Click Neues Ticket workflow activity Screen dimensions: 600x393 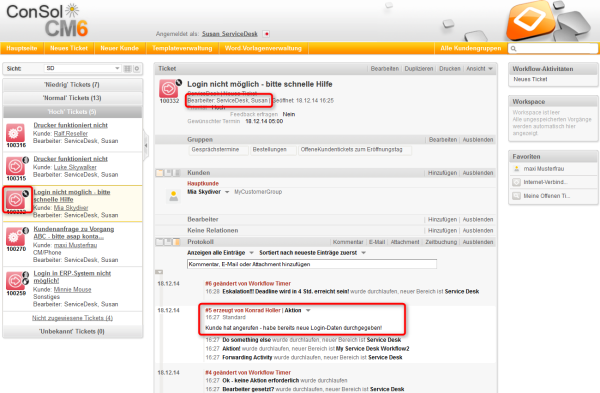[x=530, y=79]
